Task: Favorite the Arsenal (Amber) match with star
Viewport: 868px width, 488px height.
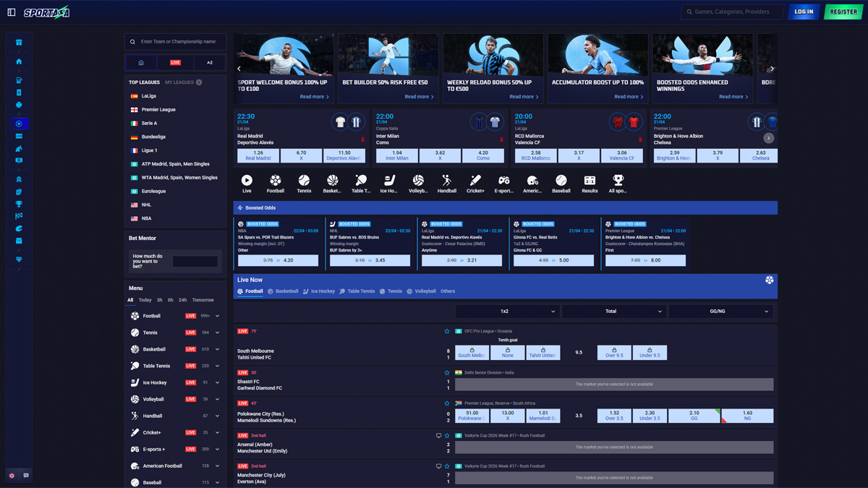Action: 447,436
